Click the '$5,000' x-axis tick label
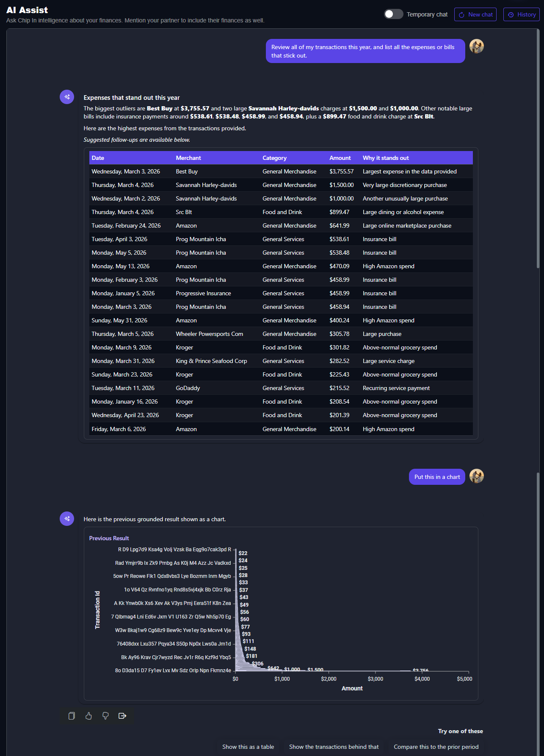Viewport: 544px width, 756px height. click(464, 679)
